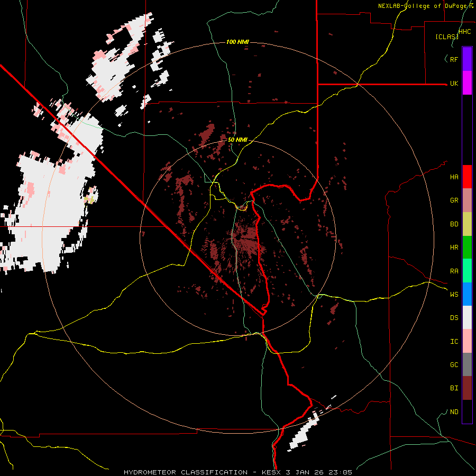The image size is (476, 476).
Task: Click the BD yellow legend swatch
Action: tap(467, 224)
